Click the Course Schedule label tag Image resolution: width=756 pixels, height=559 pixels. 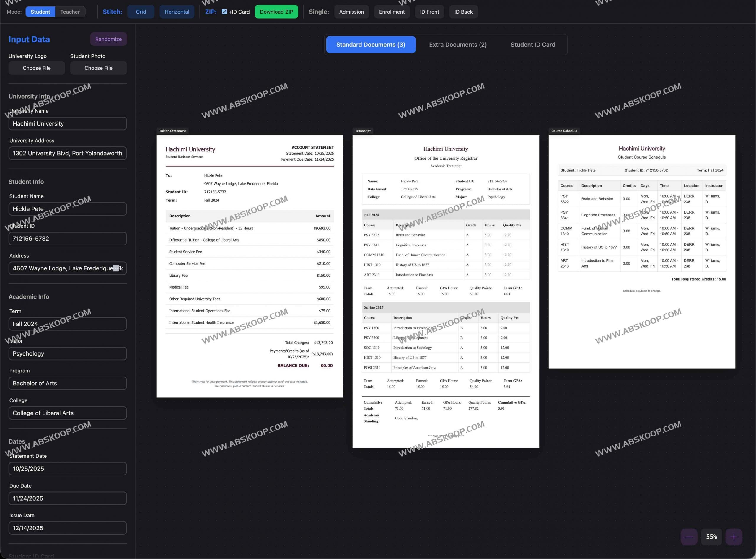564,131
